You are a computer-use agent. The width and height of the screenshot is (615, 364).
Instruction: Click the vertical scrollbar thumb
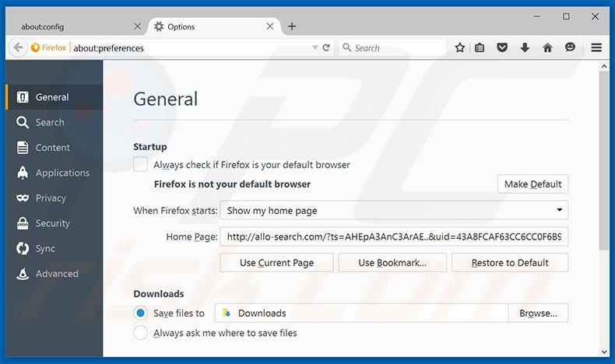(x=604, y=161)
